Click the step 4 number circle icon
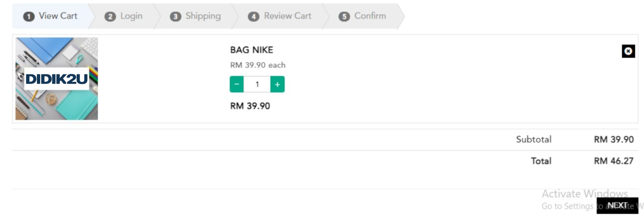The height and width of the screenshot is (217, 644). click(253, 16)
